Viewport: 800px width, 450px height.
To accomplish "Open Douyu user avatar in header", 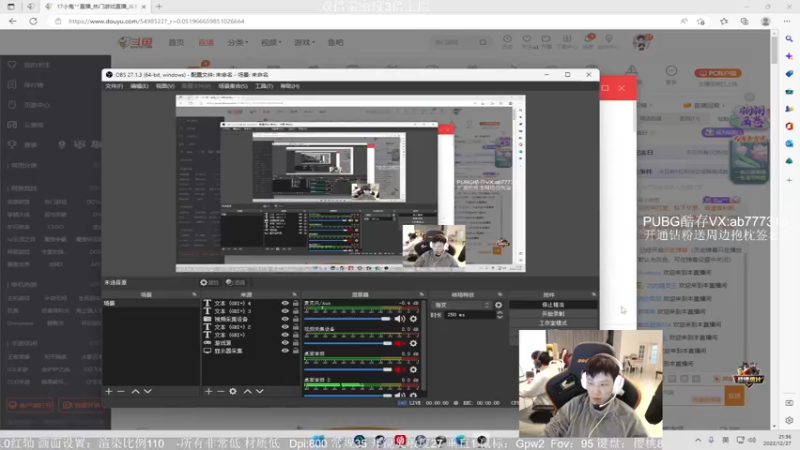I will pos(641,42).
